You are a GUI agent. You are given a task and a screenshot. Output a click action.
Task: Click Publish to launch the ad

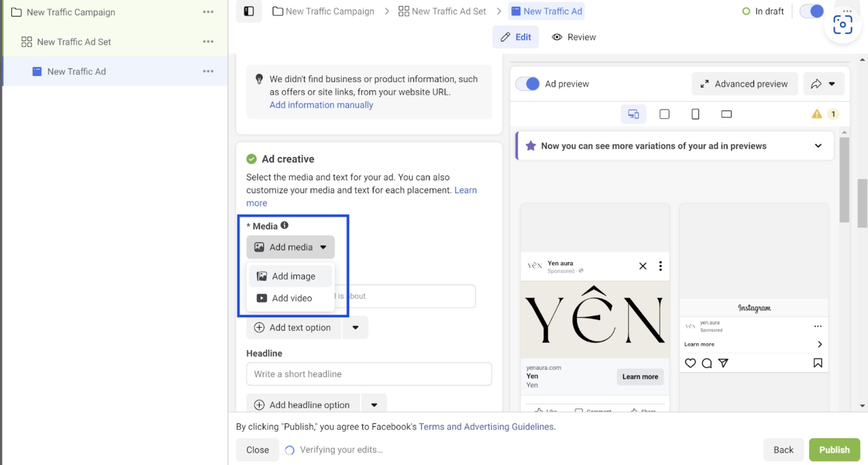pos(834,449)
